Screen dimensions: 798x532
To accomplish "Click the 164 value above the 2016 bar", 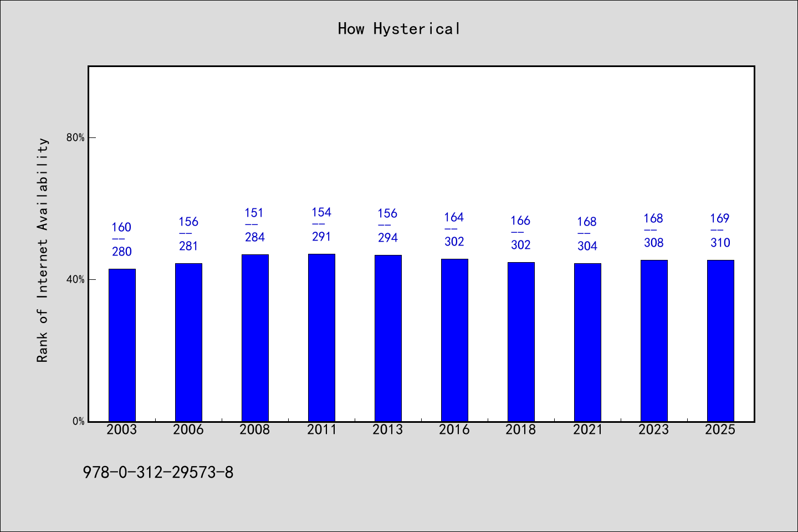I will pos(454,217).
